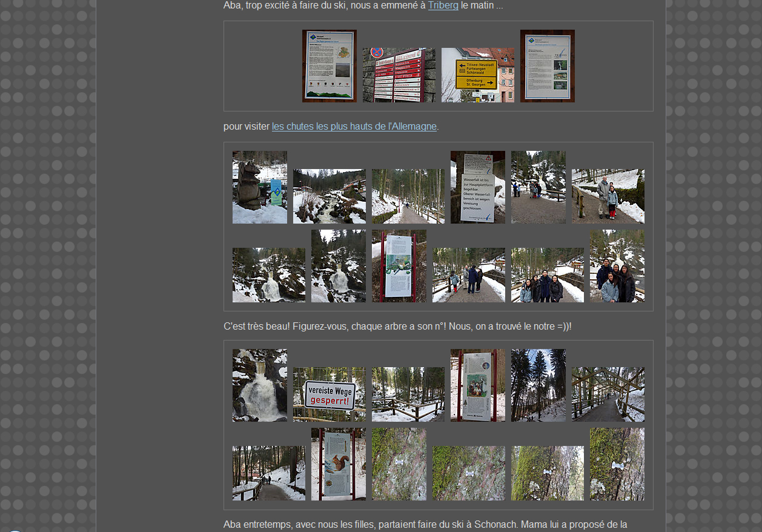Open the first mossy bark number tag photo
This screenshot has width=762, height=532.
(399, 464)
